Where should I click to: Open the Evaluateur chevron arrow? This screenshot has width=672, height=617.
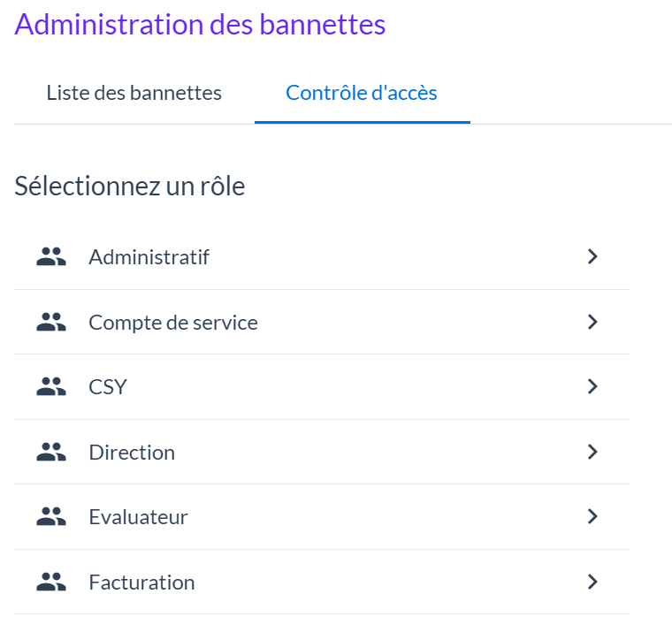(592, 517)
